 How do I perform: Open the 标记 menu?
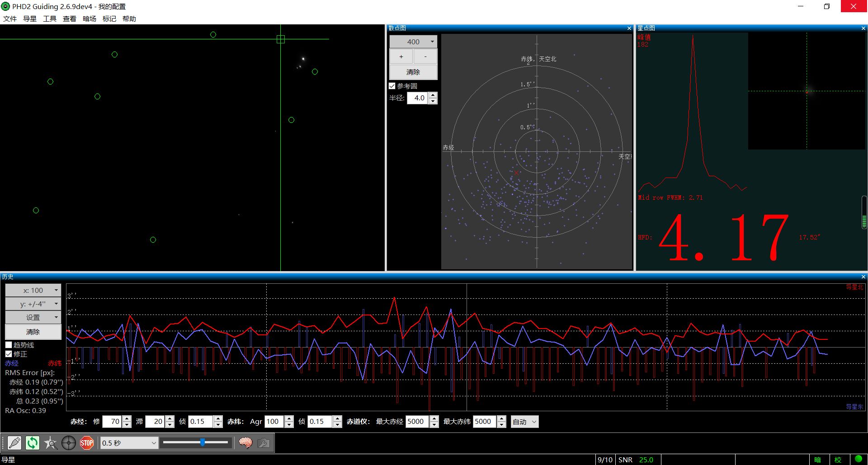pos(109,19)
